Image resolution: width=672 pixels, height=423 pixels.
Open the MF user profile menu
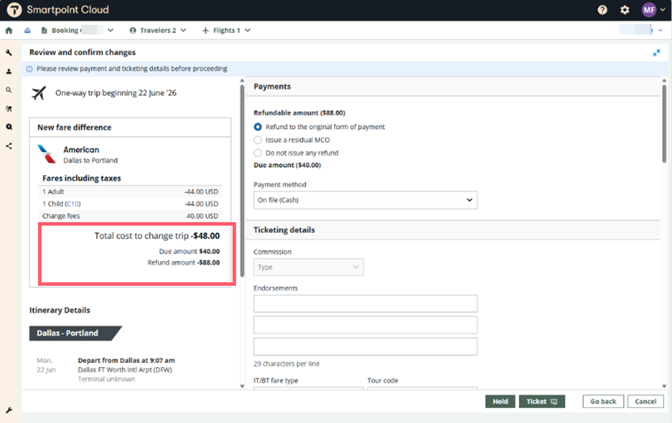(652, 10)
